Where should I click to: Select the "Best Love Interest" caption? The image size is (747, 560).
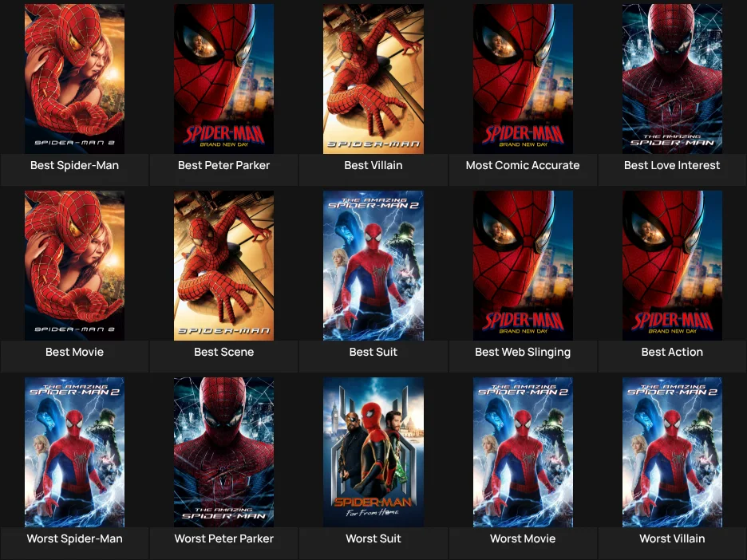[x=672, y=165]
